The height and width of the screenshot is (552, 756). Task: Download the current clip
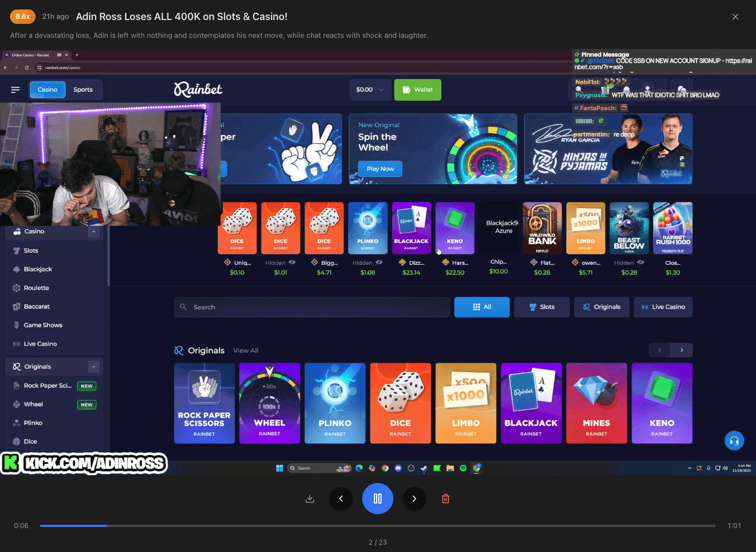pos(310,499)
